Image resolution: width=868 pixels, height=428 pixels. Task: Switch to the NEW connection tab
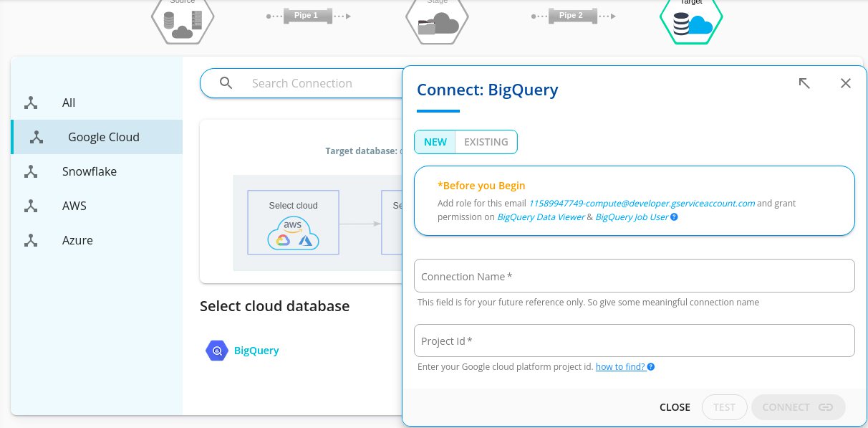tap(435, 142)
